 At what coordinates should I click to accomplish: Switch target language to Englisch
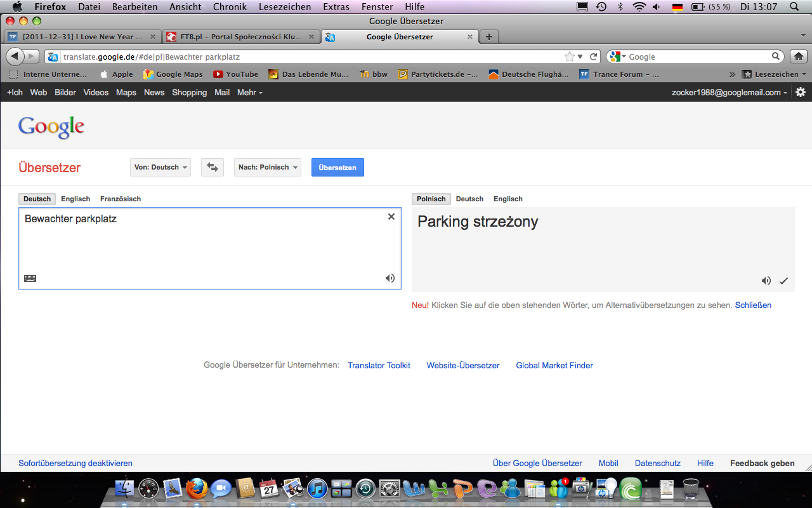coord(507,199)
